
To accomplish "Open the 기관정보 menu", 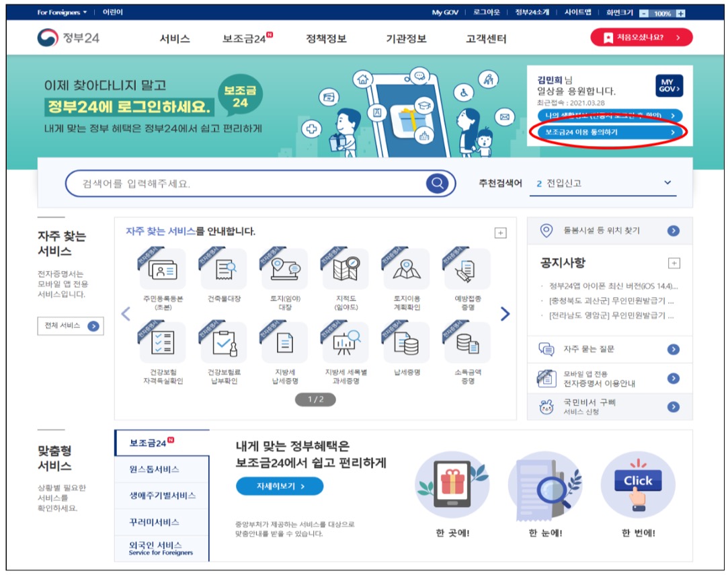I will pos(406,38).
